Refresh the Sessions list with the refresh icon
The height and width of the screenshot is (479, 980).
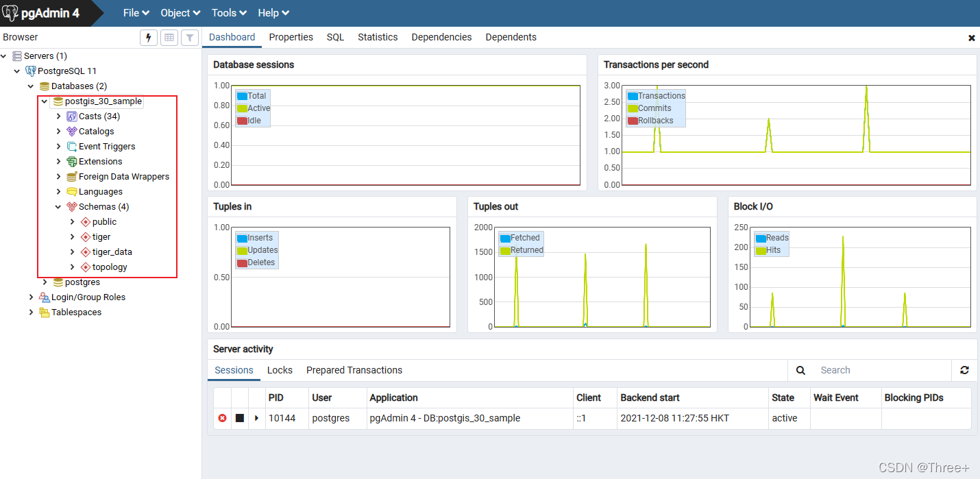pos(964,370)
